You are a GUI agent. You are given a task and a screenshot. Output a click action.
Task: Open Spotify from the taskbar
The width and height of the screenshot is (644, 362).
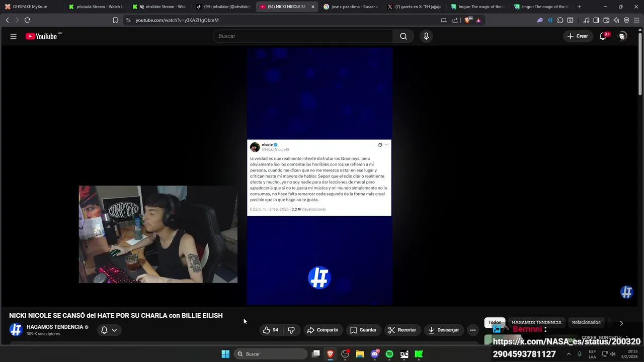click(x=389, y=354)
